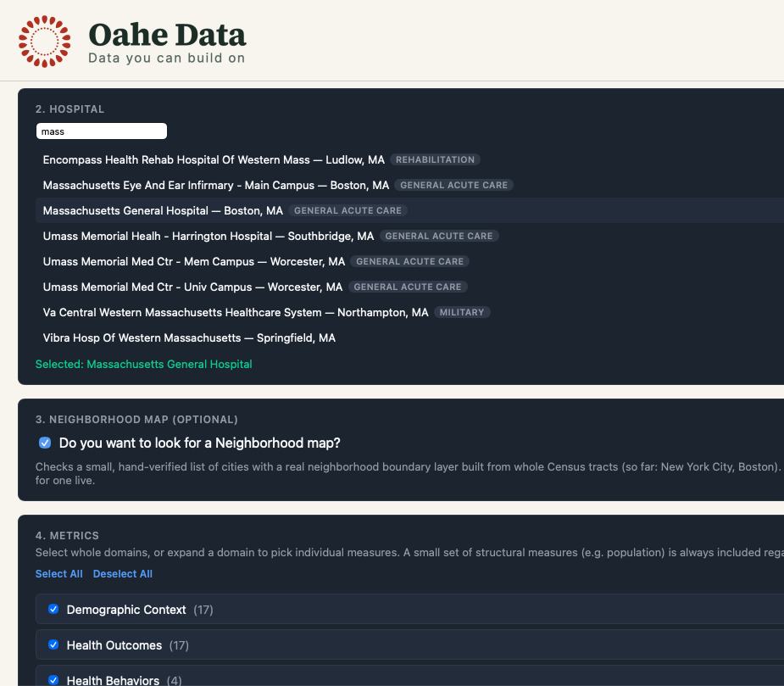Click 'Do you want to look for a Neighborhood map?' label
784x686 pixels.
pos(199,443)
